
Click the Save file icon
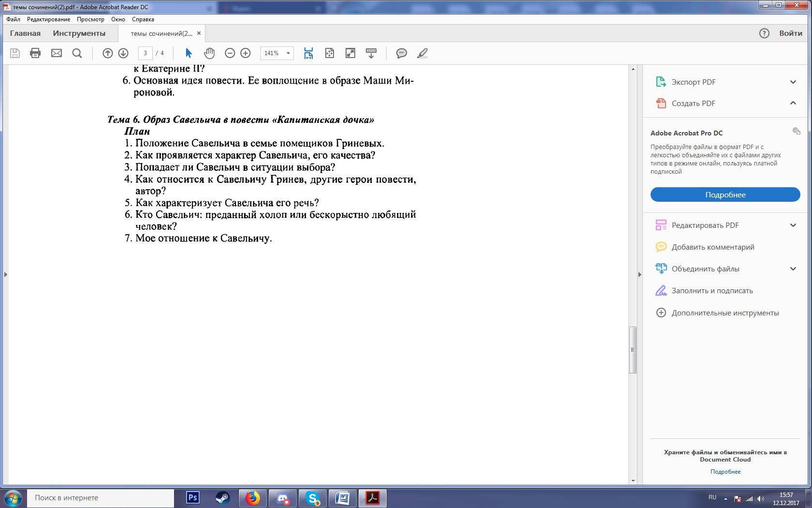tap(15, 53)
